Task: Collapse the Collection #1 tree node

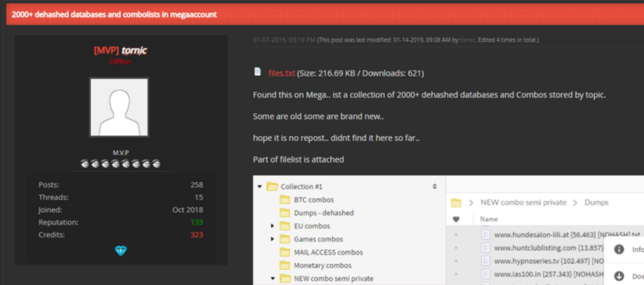Action: pyautogui.click(x=260, y=187)
